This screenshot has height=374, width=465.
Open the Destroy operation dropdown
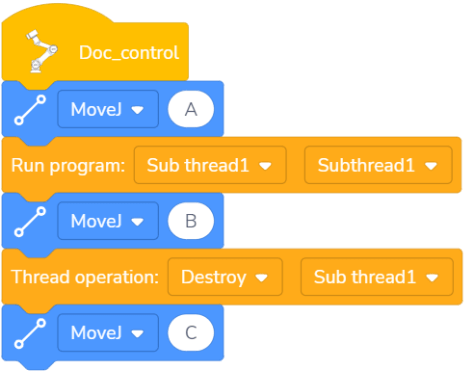[x=225, y=277]
